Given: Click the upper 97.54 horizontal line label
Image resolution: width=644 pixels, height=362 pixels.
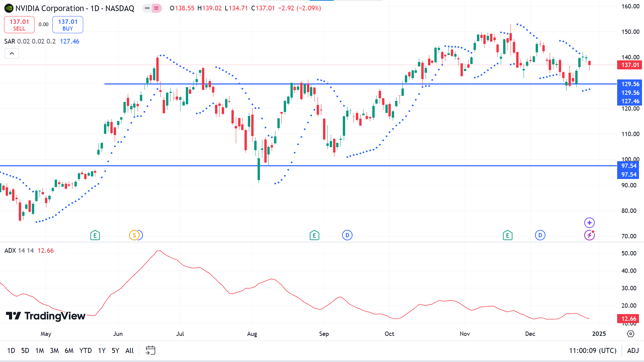Looking at the screenshot, I should click(629, 166).
